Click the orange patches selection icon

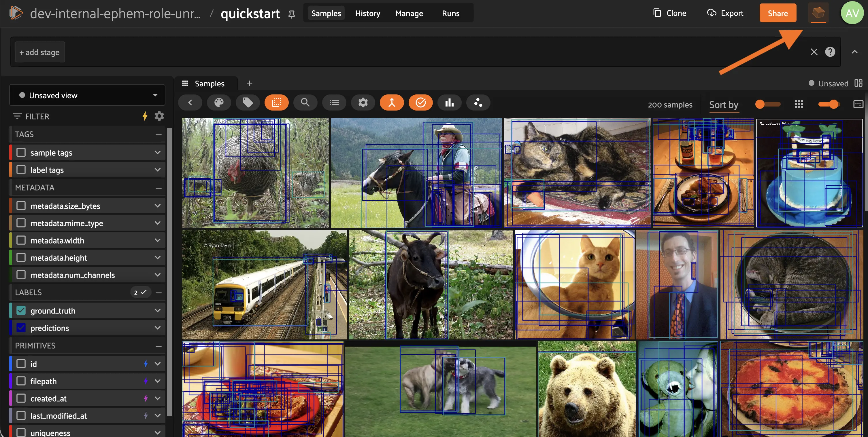tap(277, 102)
